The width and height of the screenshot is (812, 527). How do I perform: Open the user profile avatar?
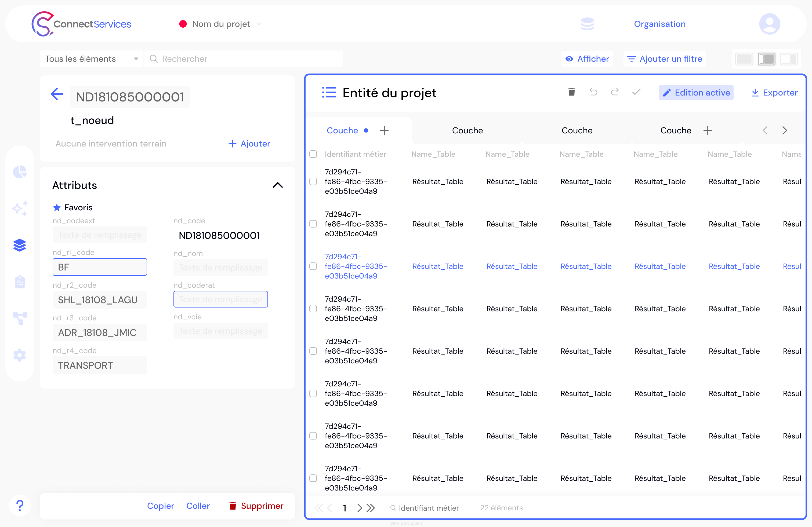click(769, 24)
